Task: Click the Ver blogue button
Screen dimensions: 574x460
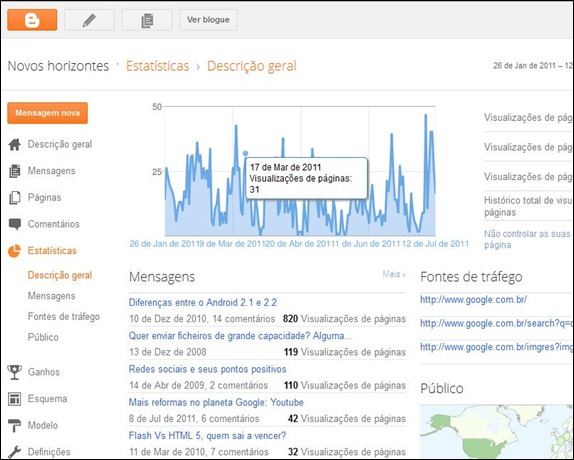Action: point(208,20)
